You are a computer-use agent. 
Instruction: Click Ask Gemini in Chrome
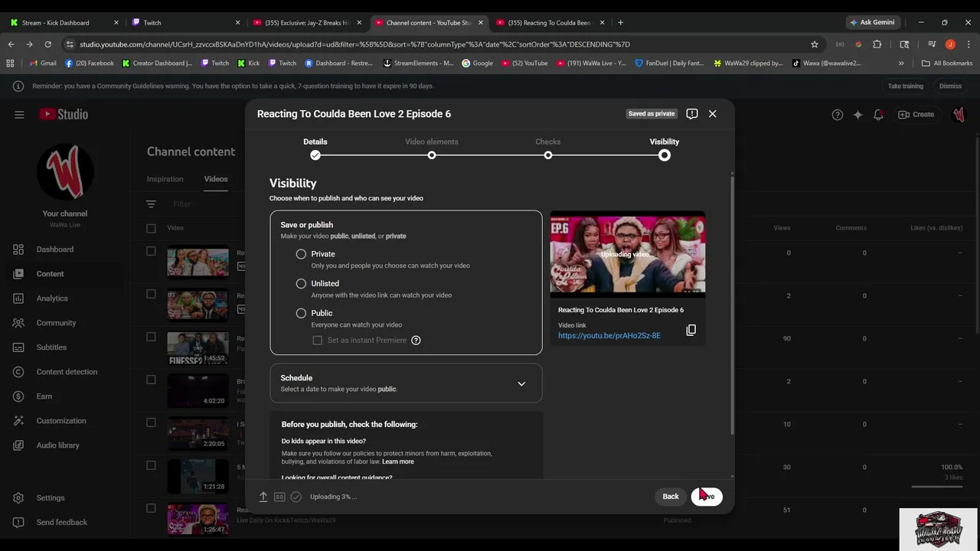click(872, 23)
